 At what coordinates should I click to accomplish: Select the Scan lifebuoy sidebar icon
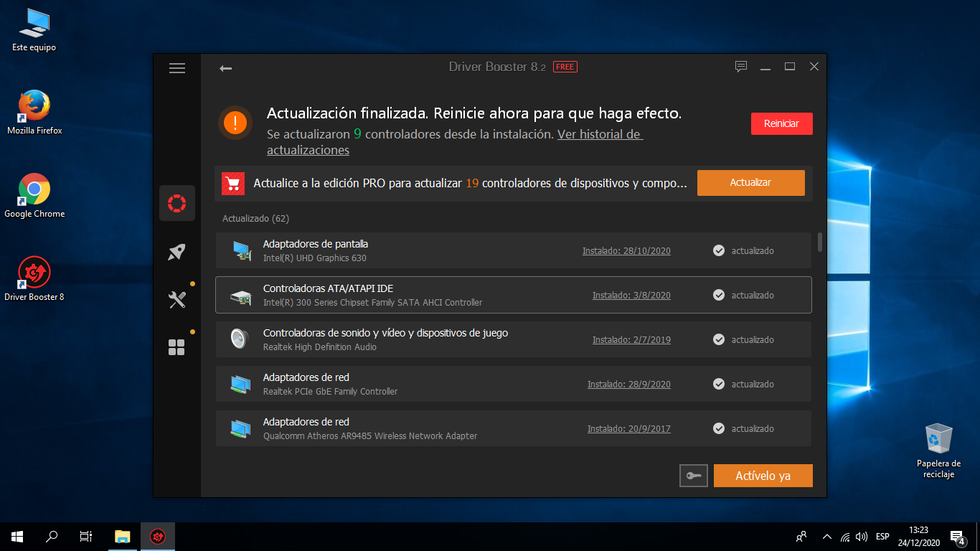pyautogui.click(x=177, y=203)
